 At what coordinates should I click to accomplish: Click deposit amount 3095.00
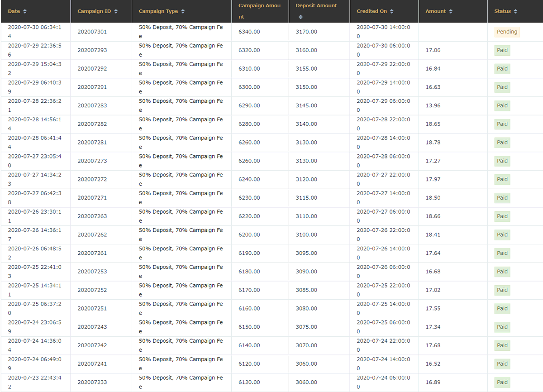pos(306,253)
